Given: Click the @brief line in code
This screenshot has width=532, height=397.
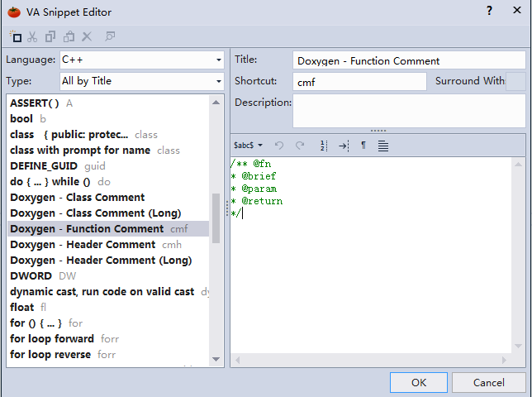Looking at the screenshot, I should [x=254, y=176].
